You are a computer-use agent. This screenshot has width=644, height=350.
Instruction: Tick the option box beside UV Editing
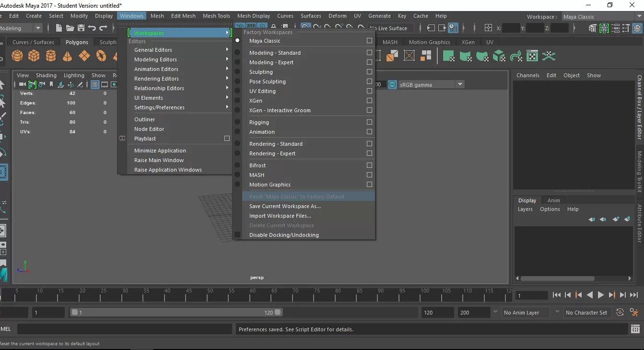click(x=369, y=91)
